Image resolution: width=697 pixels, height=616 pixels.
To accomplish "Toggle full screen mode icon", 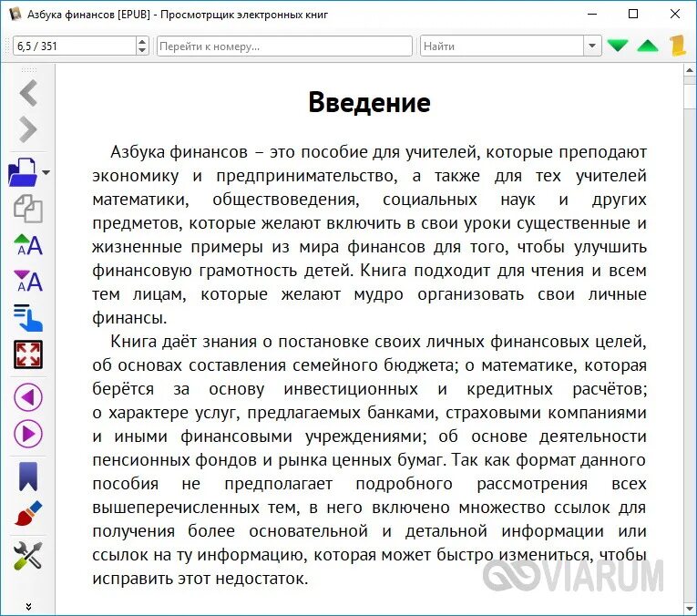I will point(28,354).
